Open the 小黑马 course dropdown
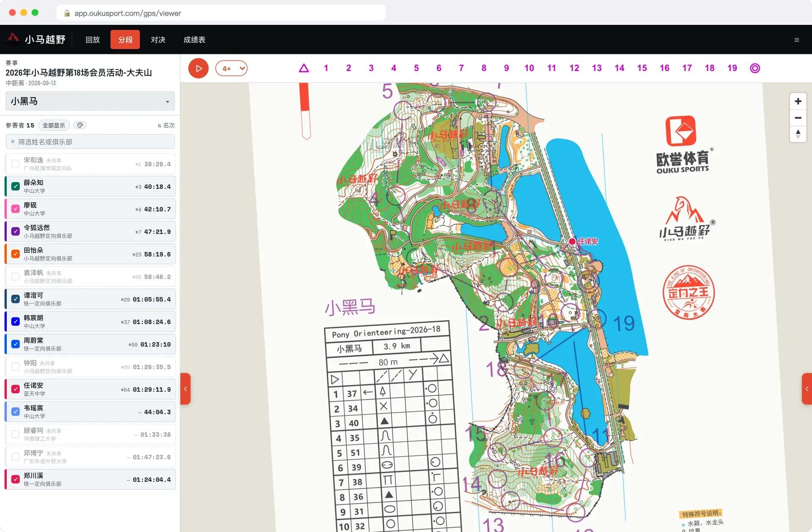812x532 pixels. pos(90,101)
